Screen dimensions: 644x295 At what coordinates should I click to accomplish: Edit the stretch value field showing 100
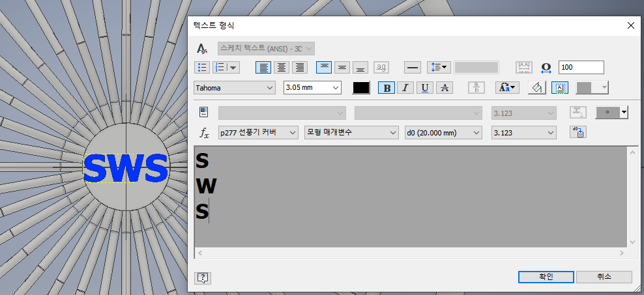coord(581,67)
